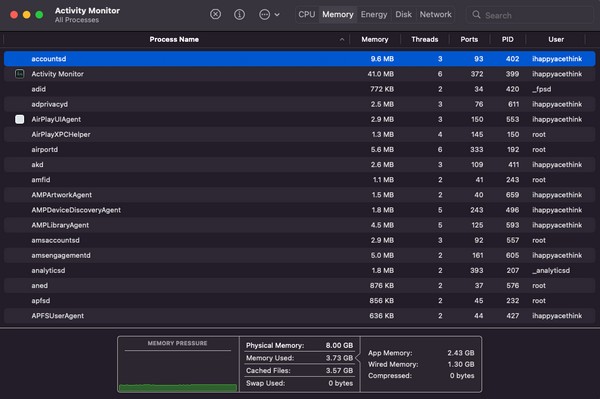Click the 41.0 MB memory value
Image resolution: width=600 pixels, height=399 pixels.
(x=381, y=74)
